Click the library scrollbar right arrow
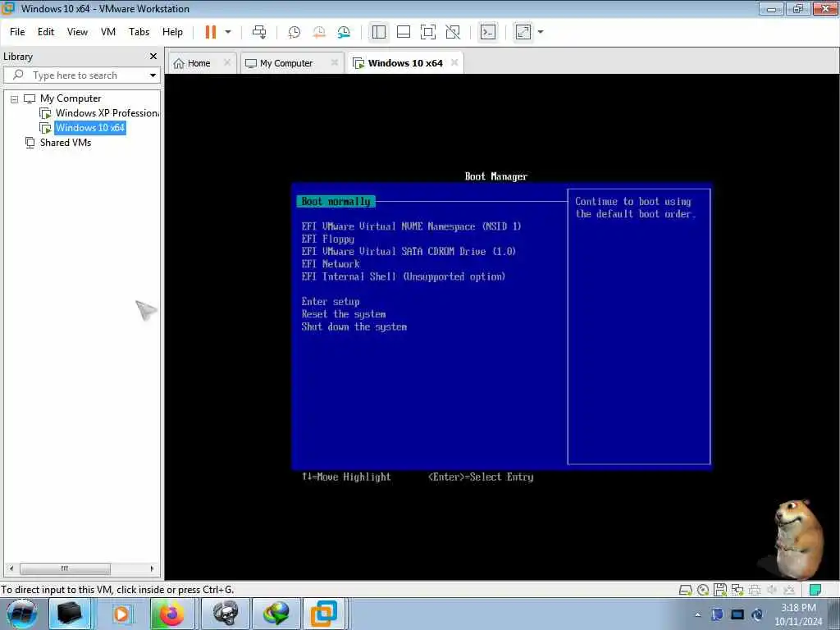The height and width of the screenshot is (630, 840). pyautogui.click(x=152, y=568)
